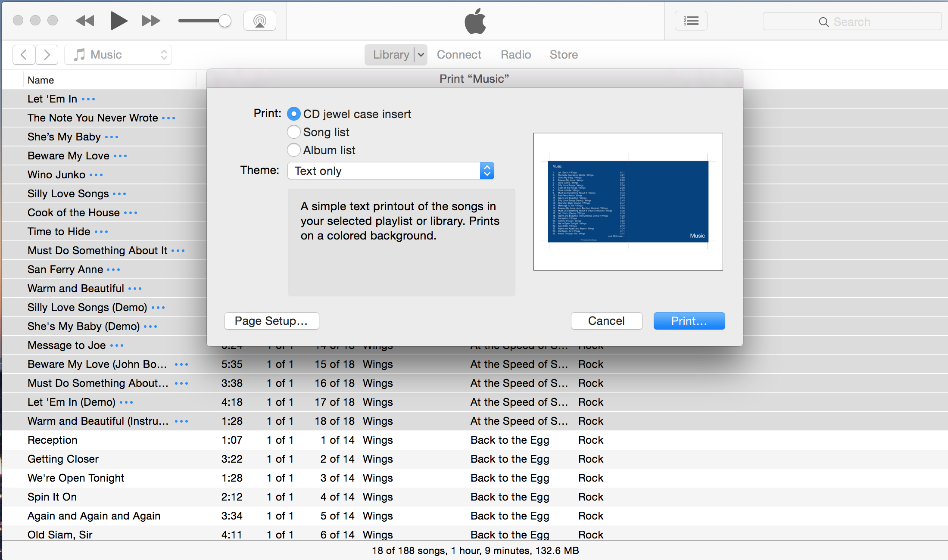Skip to next track with fast-forward

click(x=151, y=21)
